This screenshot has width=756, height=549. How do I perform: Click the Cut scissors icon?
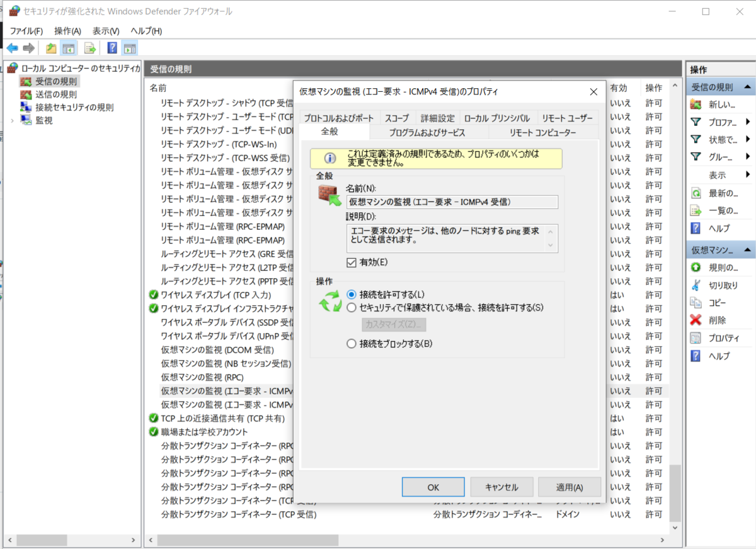click(696, 285)
